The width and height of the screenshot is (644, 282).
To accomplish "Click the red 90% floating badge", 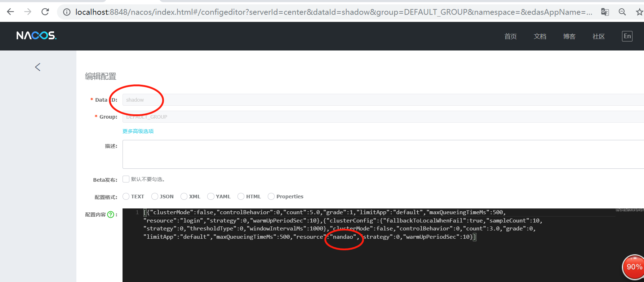I will 633,267.
